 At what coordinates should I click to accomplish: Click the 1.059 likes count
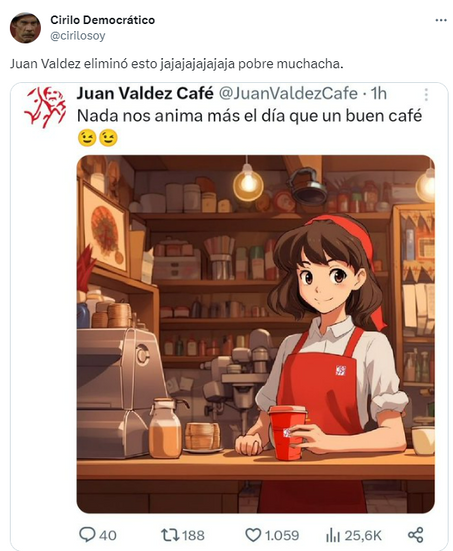pos(282,535)
